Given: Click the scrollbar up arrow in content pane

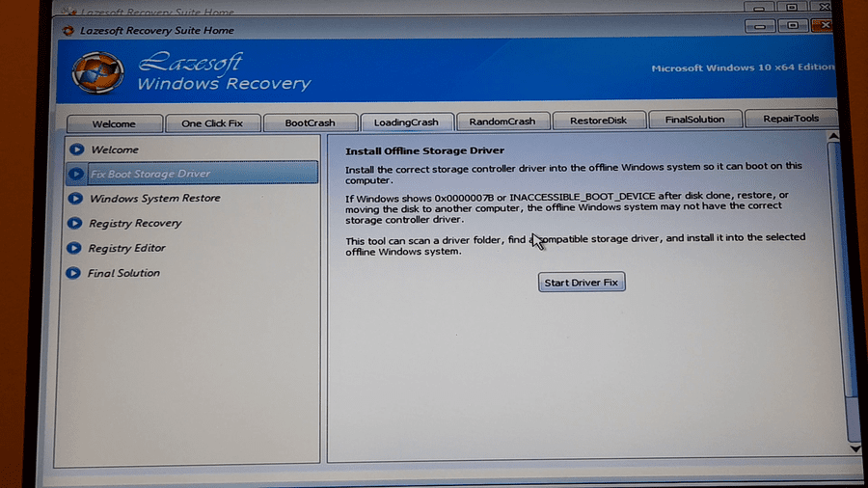Looking at the screenshot, I should pyautogui.click(x=833, y=136).
